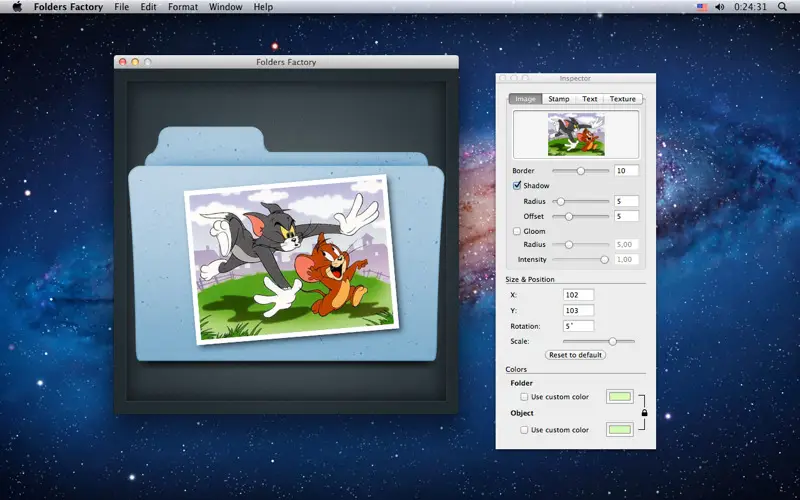Click the Y position field showing 103
Viewport: 800px width, 500px height.
pos(579,310)
